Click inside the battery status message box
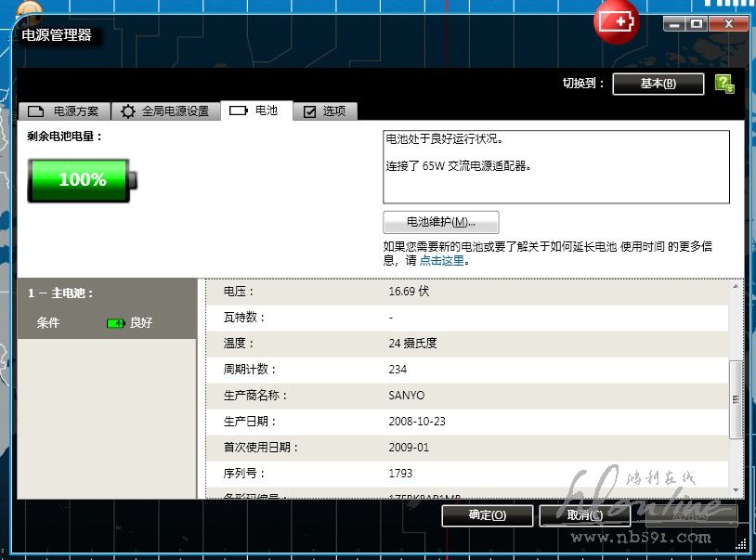 555,167
